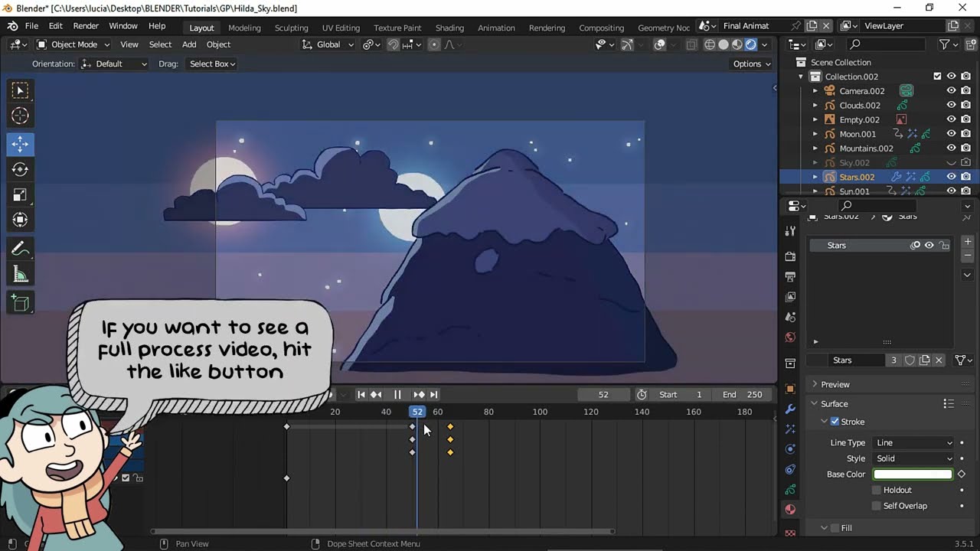Image resolution: width=980 pixels, height=551 pixels.
Task: Open the File menu
Action: tap(31, 26)
